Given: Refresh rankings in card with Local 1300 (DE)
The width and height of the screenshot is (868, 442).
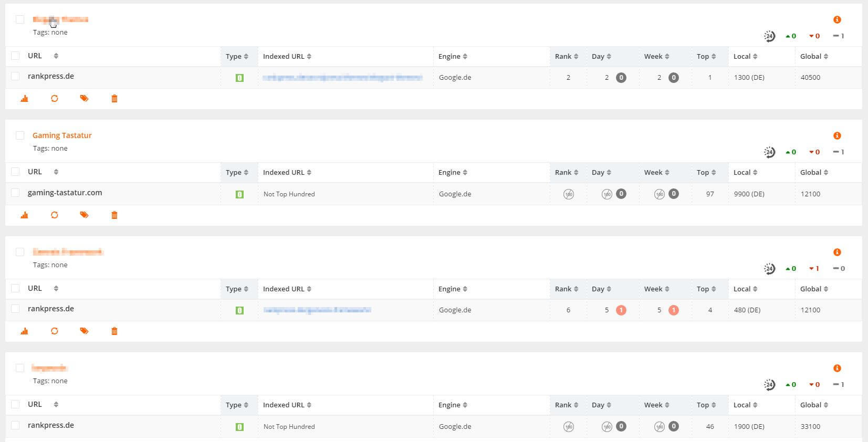Looking at the screenshot, I should 55,99.
